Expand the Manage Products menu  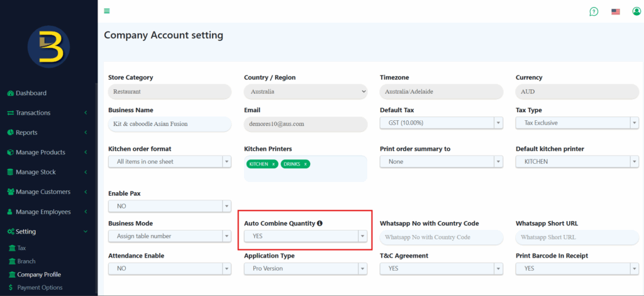(x=40, y=152)
